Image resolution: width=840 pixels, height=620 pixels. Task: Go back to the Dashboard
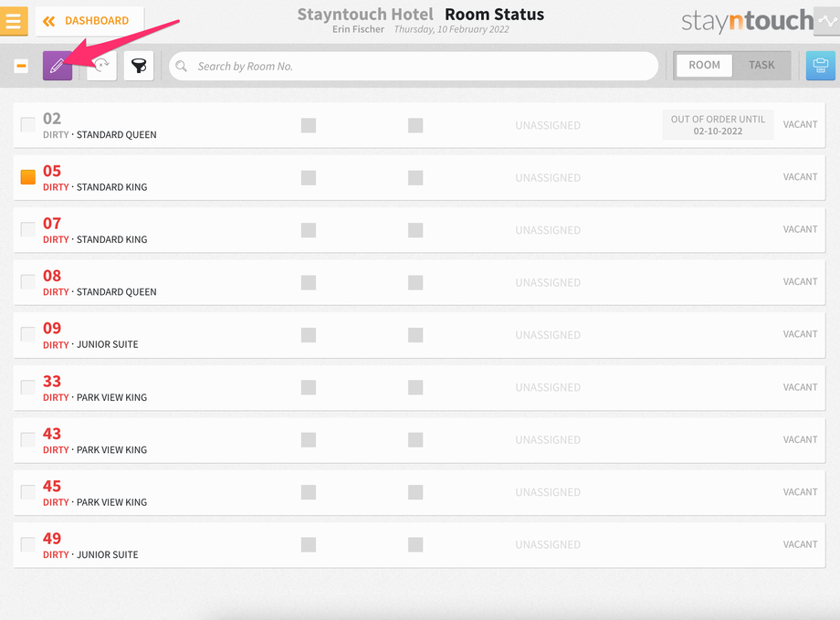pos(89,21)
